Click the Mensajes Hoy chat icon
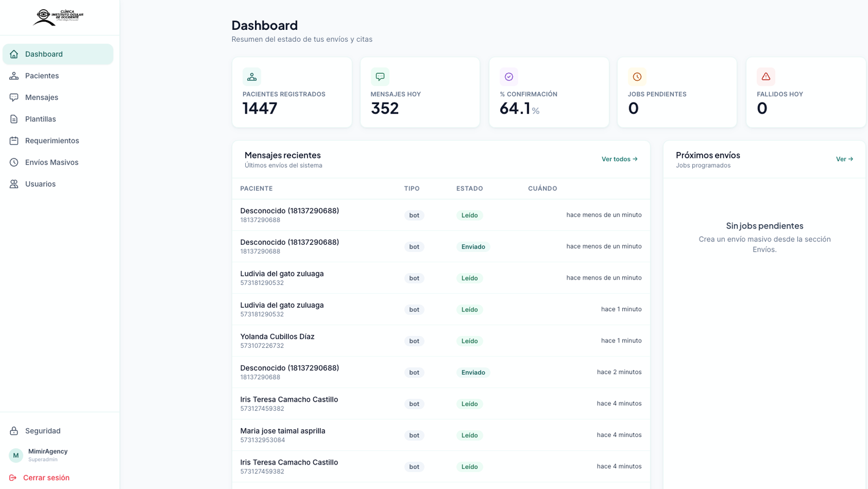868x489 pixels. (380, 77)
